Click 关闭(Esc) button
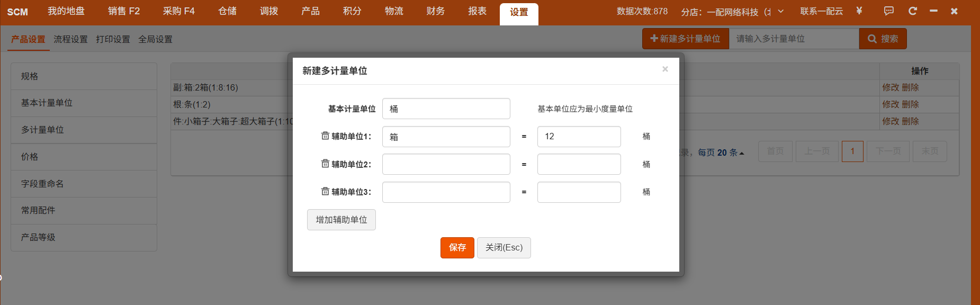This screenshot has height=305, width=980. pos(504,248)
